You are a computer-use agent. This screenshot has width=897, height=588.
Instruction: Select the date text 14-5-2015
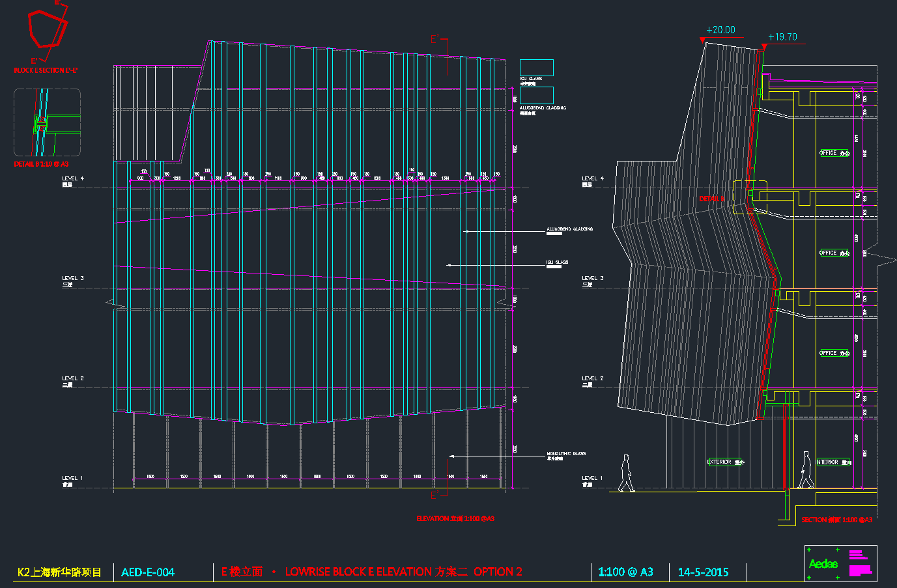click(x=703, y=572)
